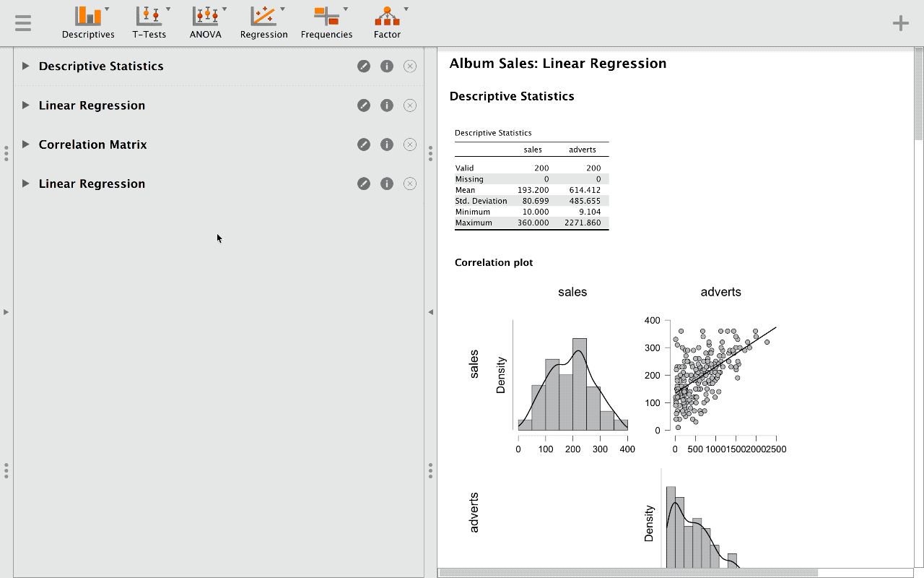Click the plus button to add data
This screenshot has width=924, height=578.
(x=900, y=22)
